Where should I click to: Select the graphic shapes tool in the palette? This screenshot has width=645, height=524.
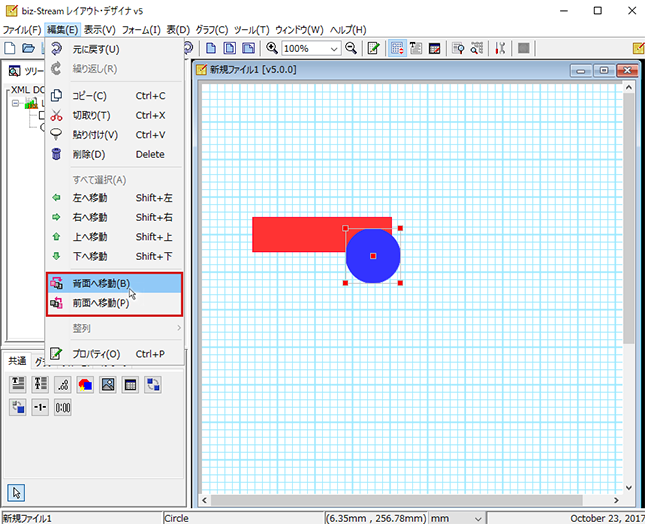(85, 385)
